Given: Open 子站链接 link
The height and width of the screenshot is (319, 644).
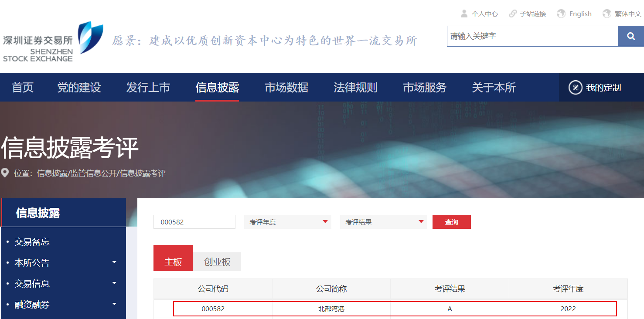Looking at the screenshot, I should (x=533, y=14).
